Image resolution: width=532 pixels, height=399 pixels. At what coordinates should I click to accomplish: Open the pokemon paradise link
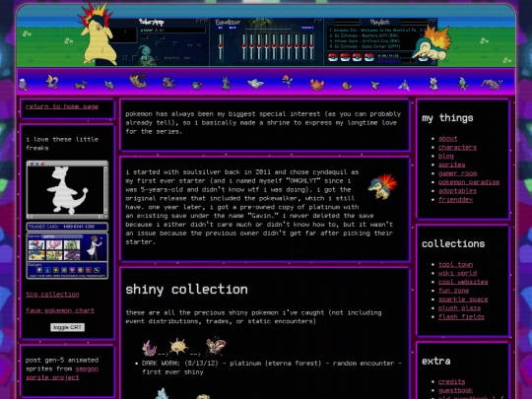(469, 182)
